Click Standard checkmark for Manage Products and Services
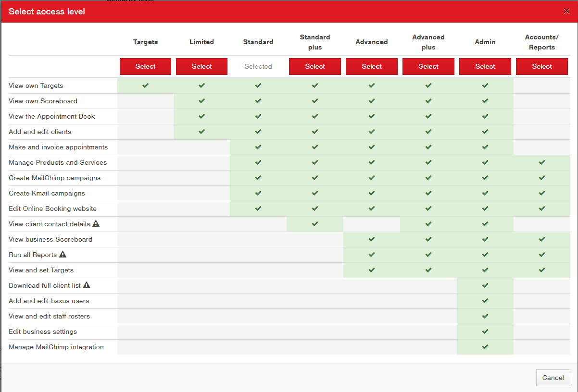 pyautogui.click(x=258, y=162)
